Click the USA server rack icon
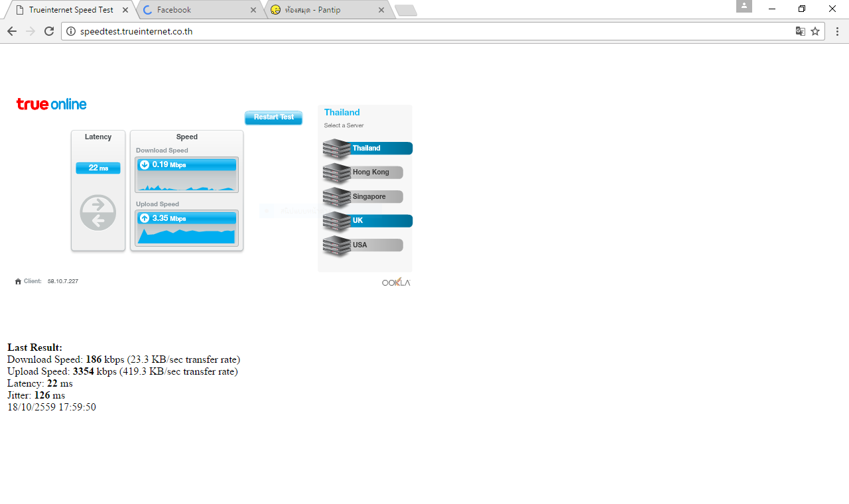This screenshot has height=504, width=849. pyautogui.click(x=337, y=246)
